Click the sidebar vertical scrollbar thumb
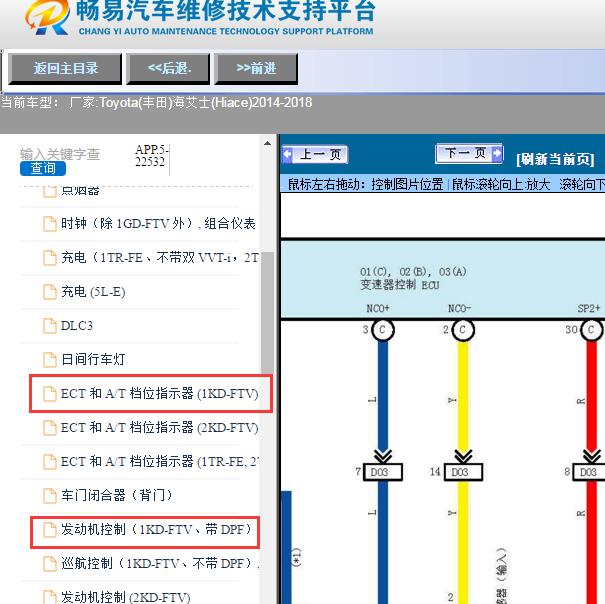Image resolution: width=605 pixels, height=604 pixels. [267, 313]
